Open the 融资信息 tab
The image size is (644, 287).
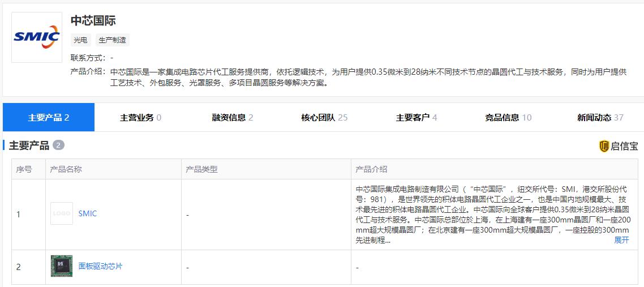coord(233,117)
